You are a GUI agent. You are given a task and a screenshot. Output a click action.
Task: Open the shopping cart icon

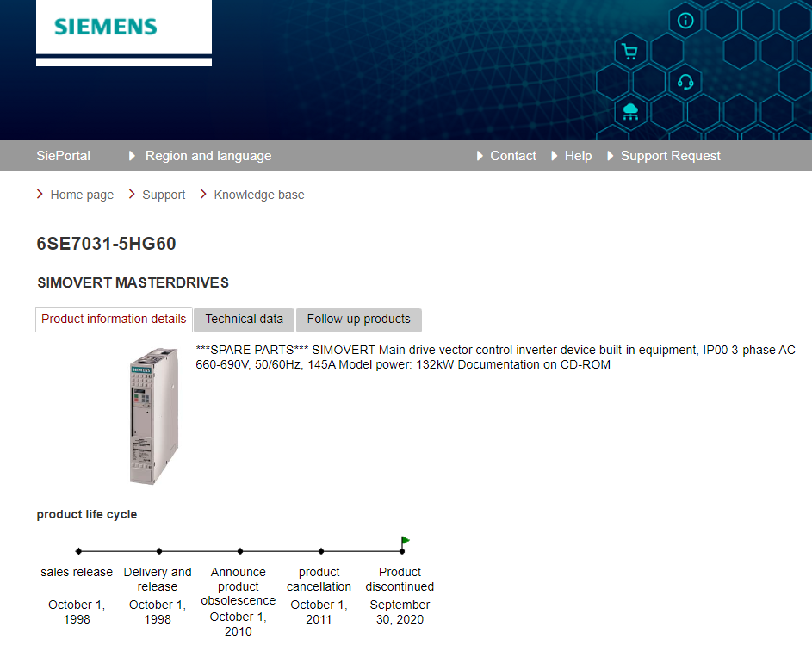[629, 52]
